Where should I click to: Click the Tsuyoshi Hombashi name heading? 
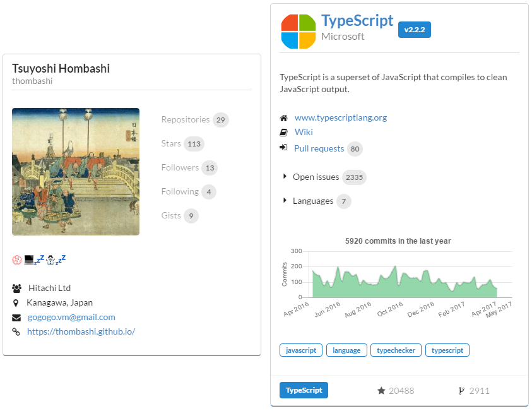(x=61, y=69)
